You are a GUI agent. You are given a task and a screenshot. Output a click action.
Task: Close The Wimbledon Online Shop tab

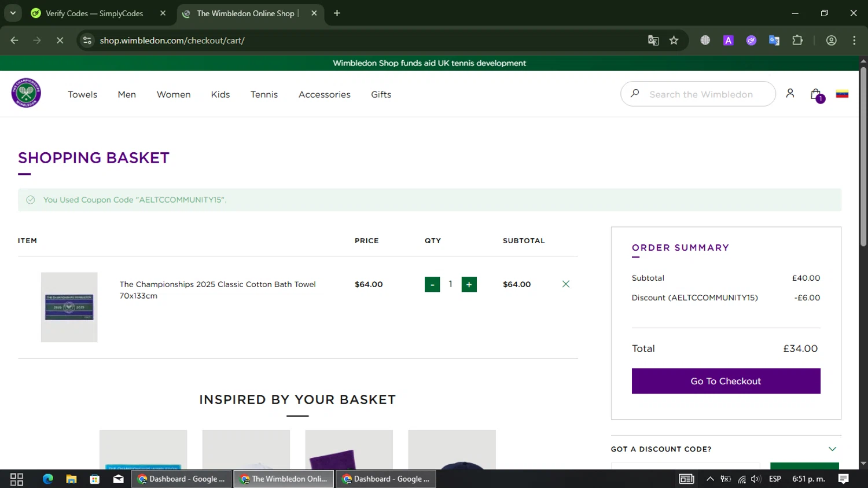314,13
